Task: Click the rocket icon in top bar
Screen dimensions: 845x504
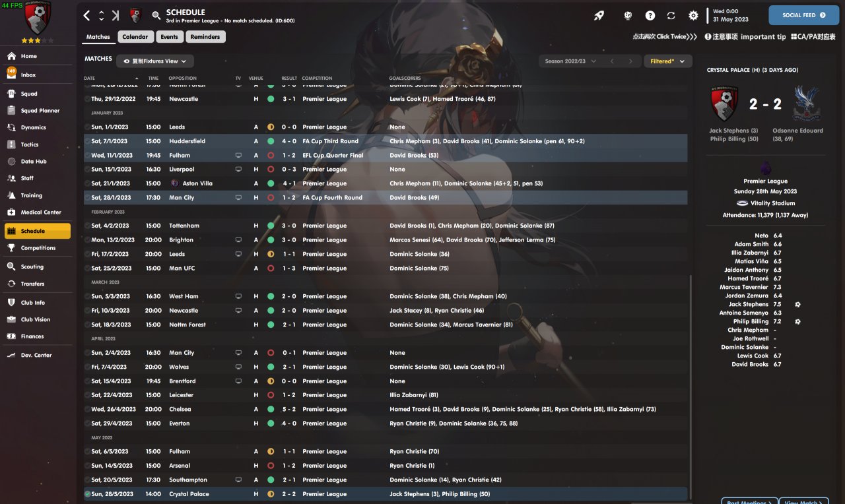Action: (599, 15)
